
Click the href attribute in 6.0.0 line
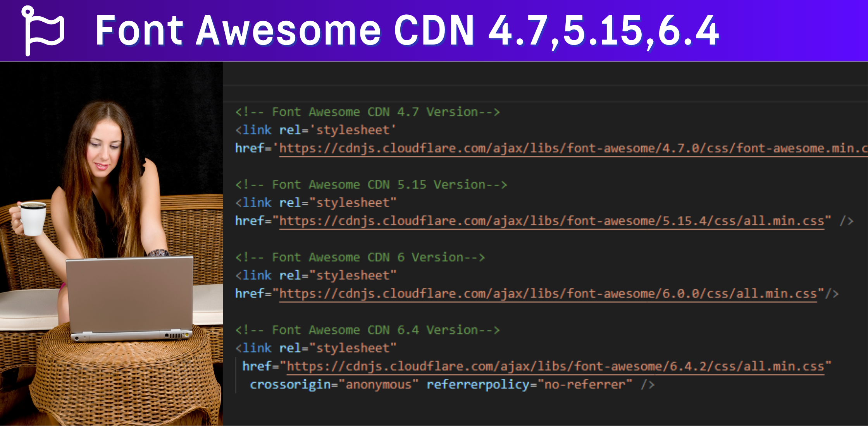[x=250, y=294]
